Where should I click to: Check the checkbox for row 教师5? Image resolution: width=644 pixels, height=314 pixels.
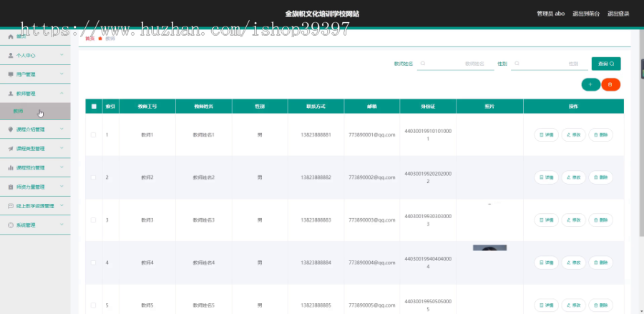[93, 305]
